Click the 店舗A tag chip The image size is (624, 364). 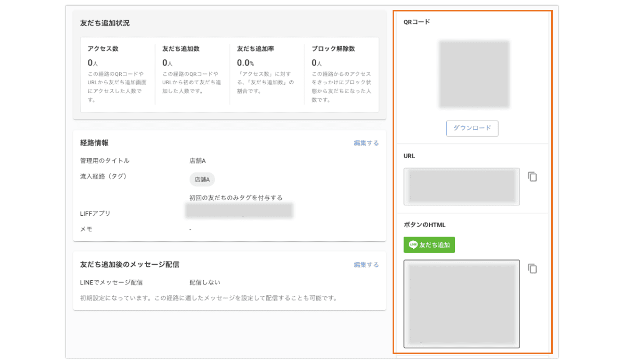202,179
